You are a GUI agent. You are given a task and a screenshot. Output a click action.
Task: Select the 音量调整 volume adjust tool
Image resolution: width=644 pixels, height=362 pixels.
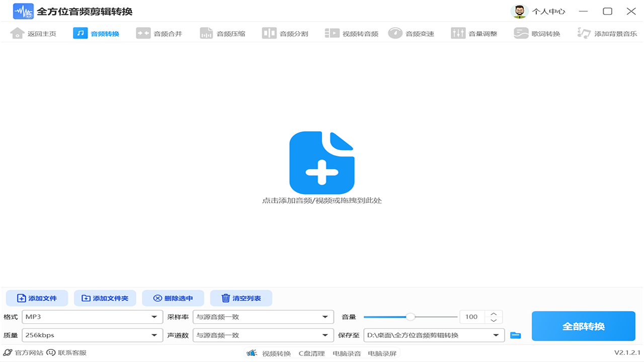tap(474, 33)
